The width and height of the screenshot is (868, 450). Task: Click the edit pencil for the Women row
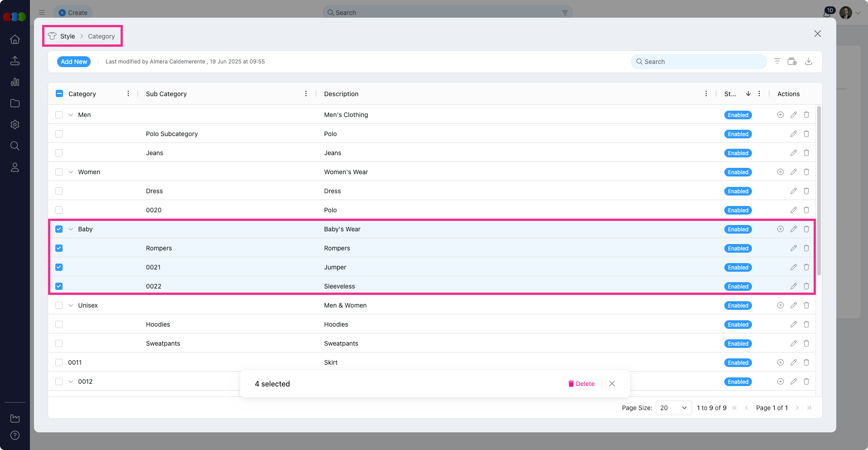(793, 172)
